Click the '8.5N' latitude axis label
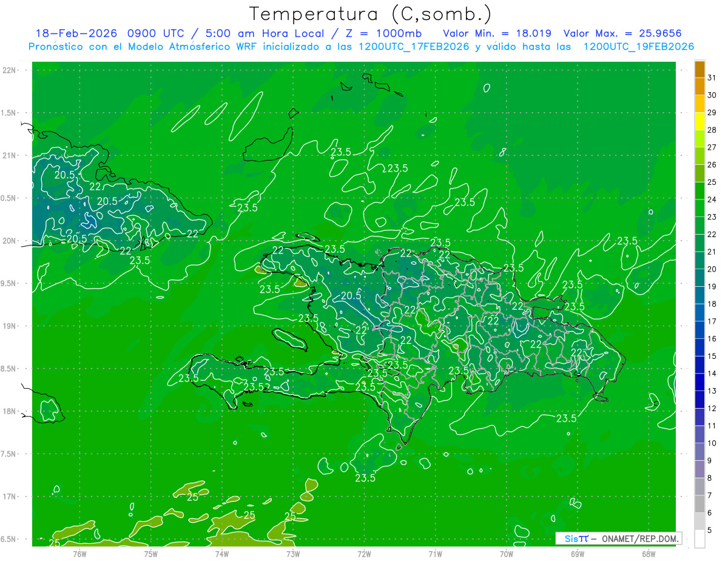The width and height of the screenshot is (728, 562). (8, 369)
